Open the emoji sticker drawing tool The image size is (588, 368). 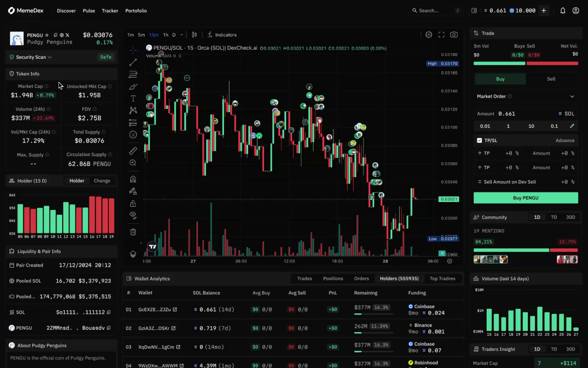coord(133,134)
